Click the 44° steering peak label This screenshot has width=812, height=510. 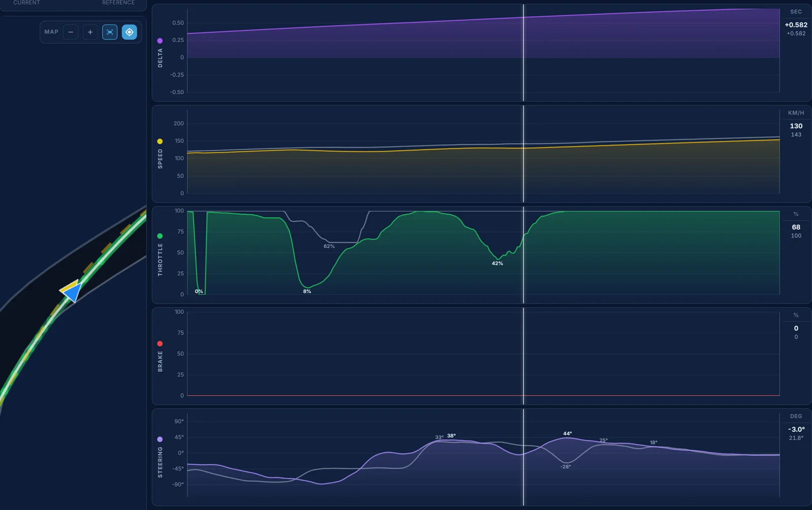pyautogui.click(x=567, y=433)
